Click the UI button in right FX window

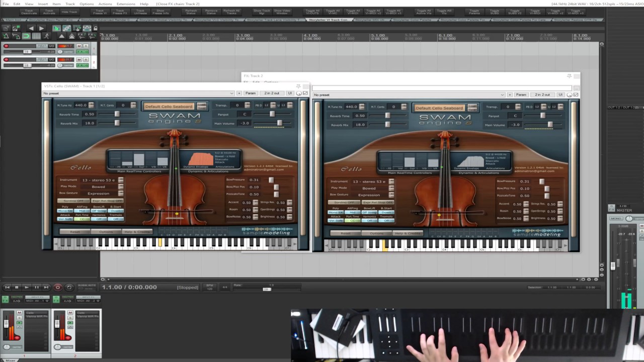560,95
